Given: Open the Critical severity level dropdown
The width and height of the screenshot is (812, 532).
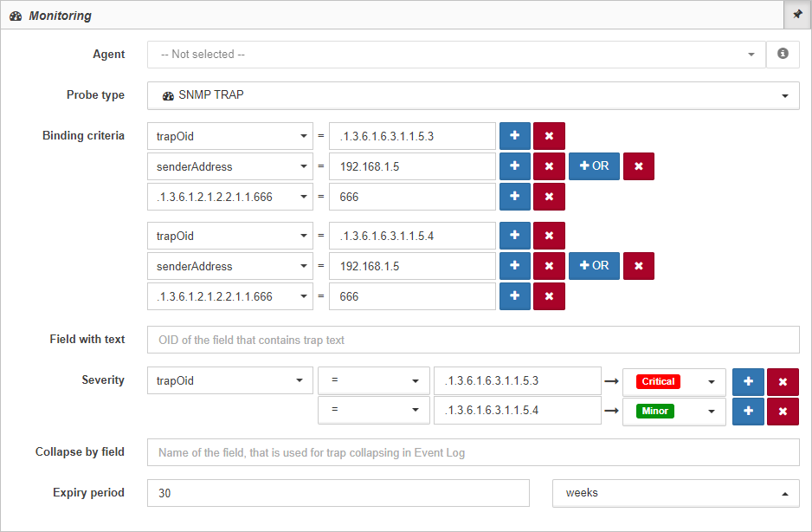Looking at the screenshot, I should pos(673,381).
